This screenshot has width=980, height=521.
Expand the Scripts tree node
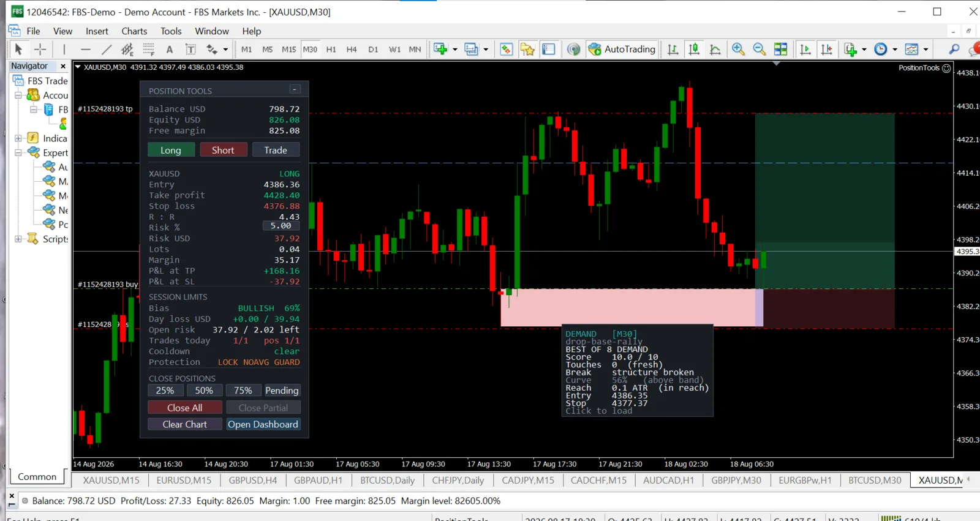[x=18, y=239]
